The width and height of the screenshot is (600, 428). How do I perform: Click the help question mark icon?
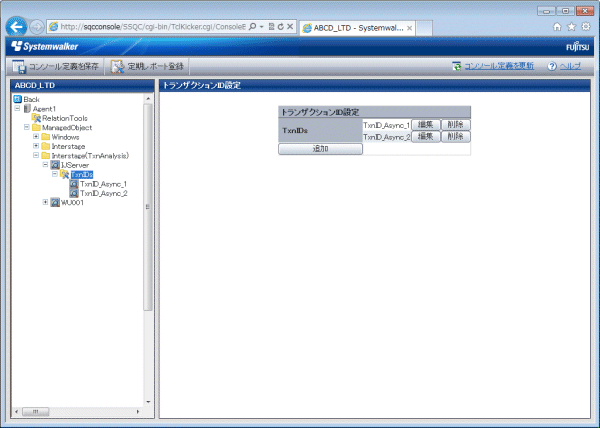coord(551,66)
